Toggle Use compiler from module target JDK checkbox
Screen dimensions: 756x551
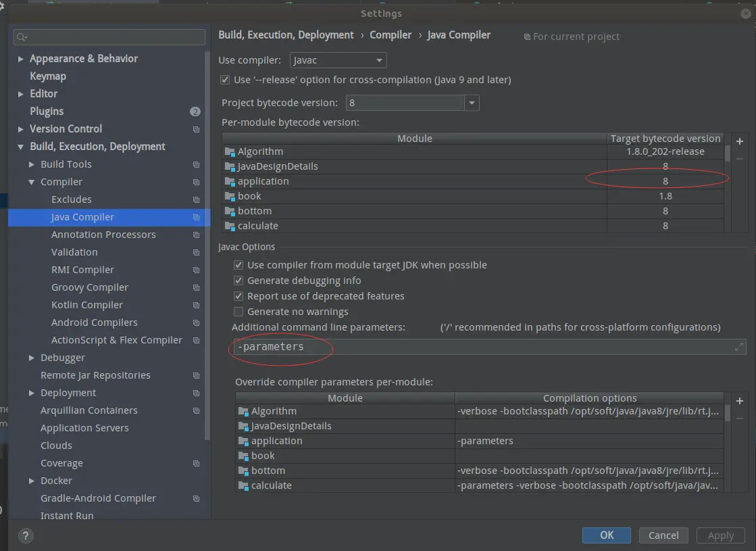click(238, 265)
